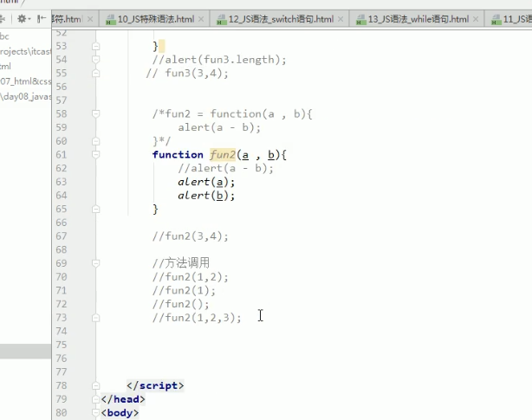This screenshot has height=420, width=532.
Task: Collapse the body tag at line 80
Action: tap(96, 413)
